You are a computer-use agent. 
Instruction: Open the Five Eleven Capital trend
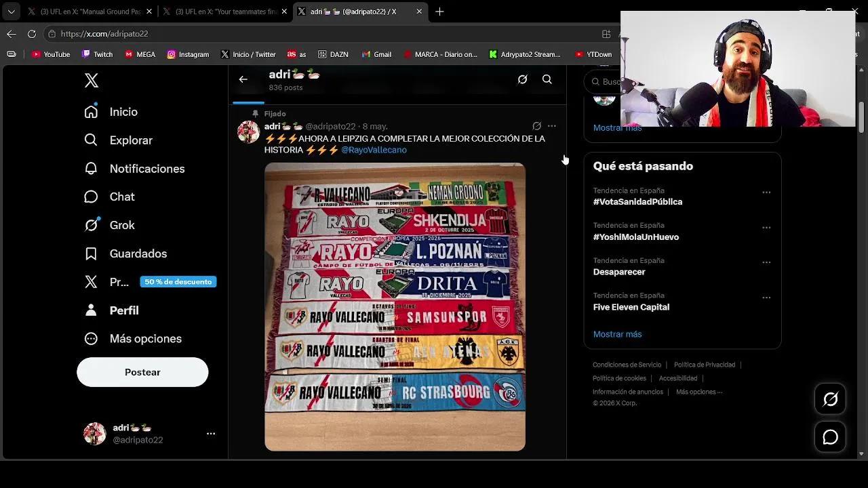click(631, 307)
